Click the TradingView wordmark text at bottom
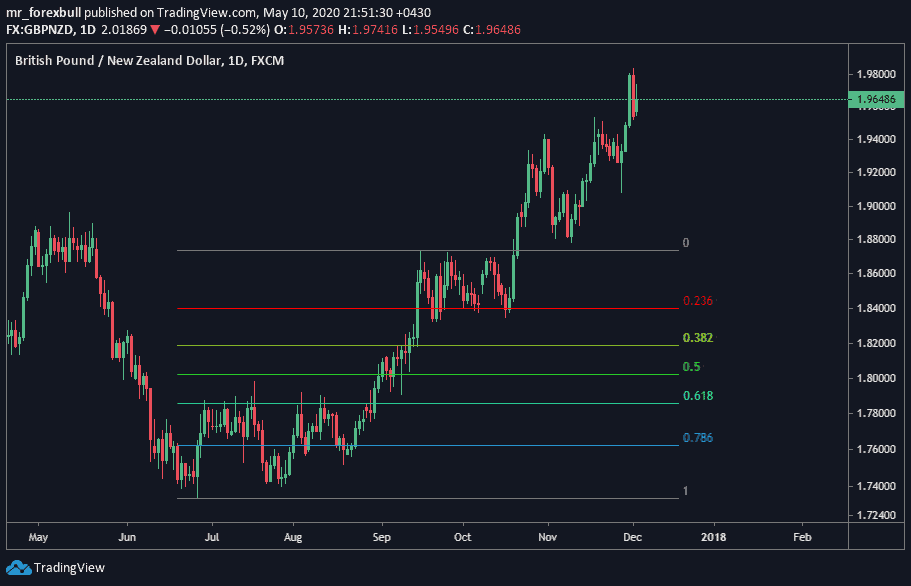This screenshot has height=586, width=911. [69, 567]
